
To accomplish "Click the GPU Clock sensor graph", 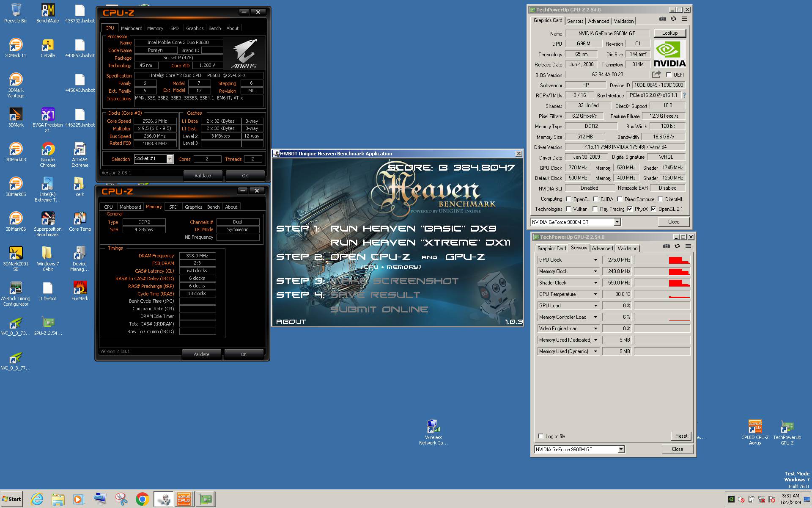I will click(x=662, y=260).
